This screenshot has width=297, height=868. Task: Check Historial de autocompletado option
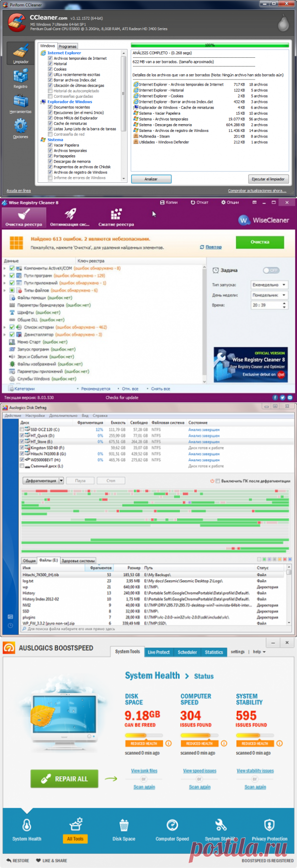[50, 91]
